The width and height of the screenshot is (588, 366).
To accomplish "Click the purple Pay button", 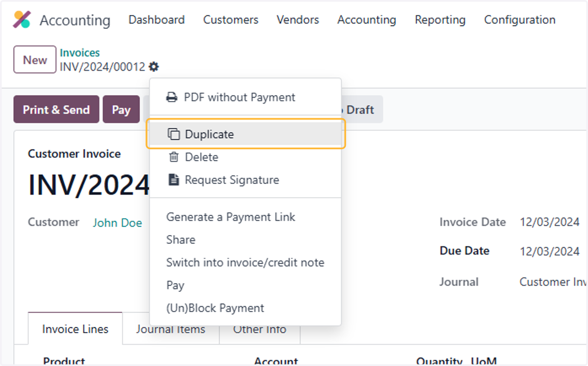I will (x=121, y=109).
